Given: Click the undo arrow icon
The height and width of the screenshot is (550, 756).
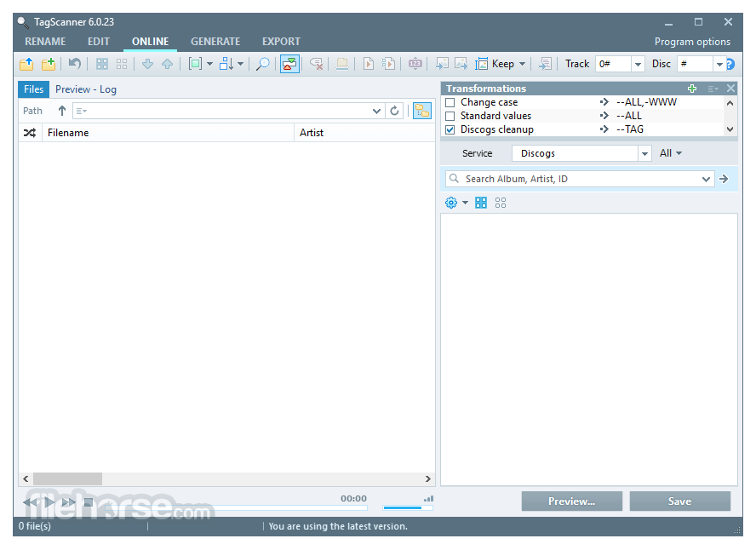Looking at the screenshot, I should point(74,64).
